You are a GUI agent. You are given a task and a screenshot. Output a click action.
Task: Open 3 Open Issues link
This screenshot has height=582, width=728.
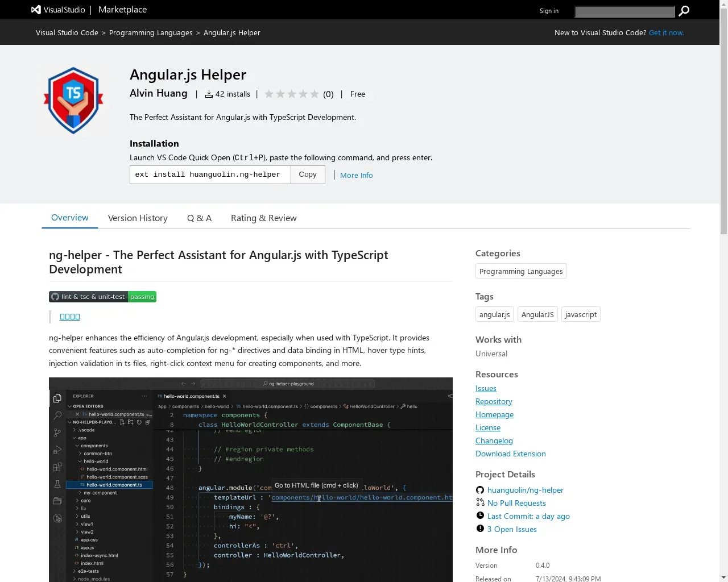(512, 529)
